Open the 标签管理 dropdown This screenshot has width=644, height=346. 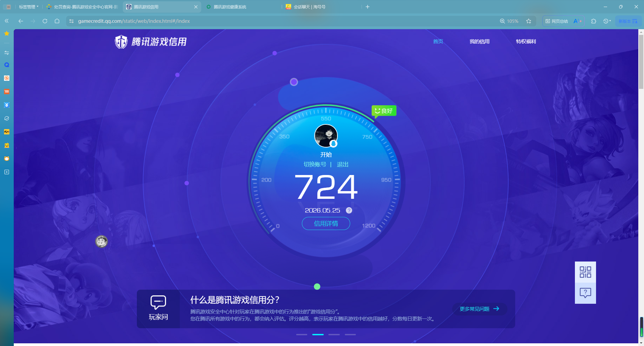29,7
